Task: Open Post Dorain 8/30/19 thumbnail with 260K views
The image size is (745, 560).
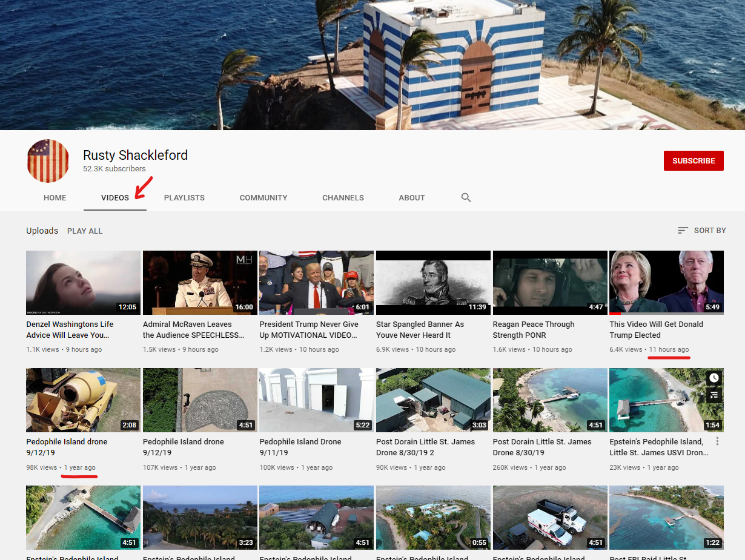Action: click(x=550, y=400)
